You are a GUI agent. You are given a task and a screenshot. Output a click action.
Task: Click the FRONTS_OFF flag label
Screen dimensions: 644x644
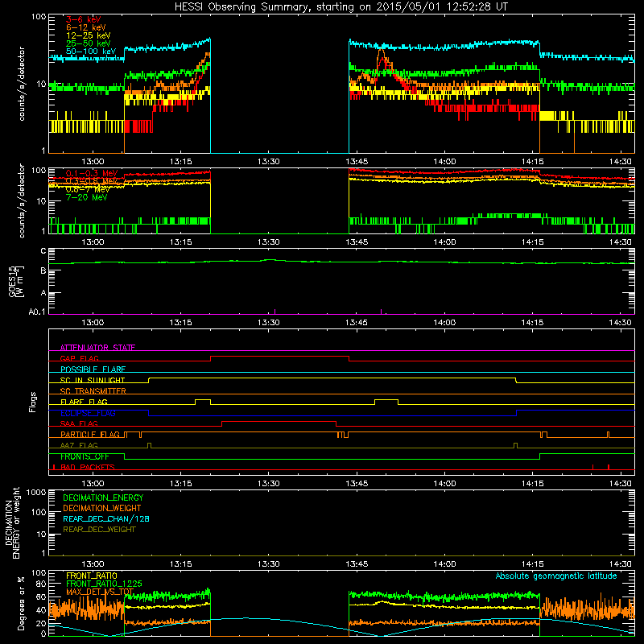85,456
